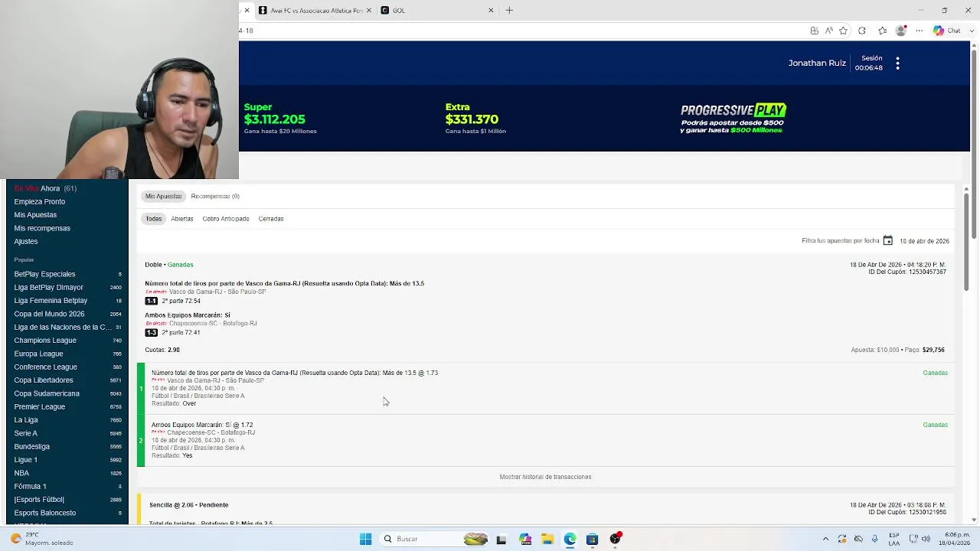Screen dimensions: 980x551
Task: Select NBA in sidebar
Action: point(67,473)
